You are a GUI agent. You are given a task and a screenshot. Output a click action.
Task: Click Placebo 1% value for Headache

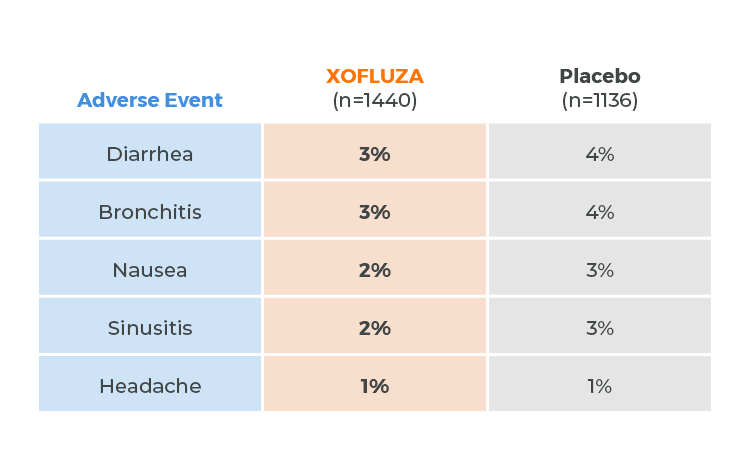pos(600,386)
